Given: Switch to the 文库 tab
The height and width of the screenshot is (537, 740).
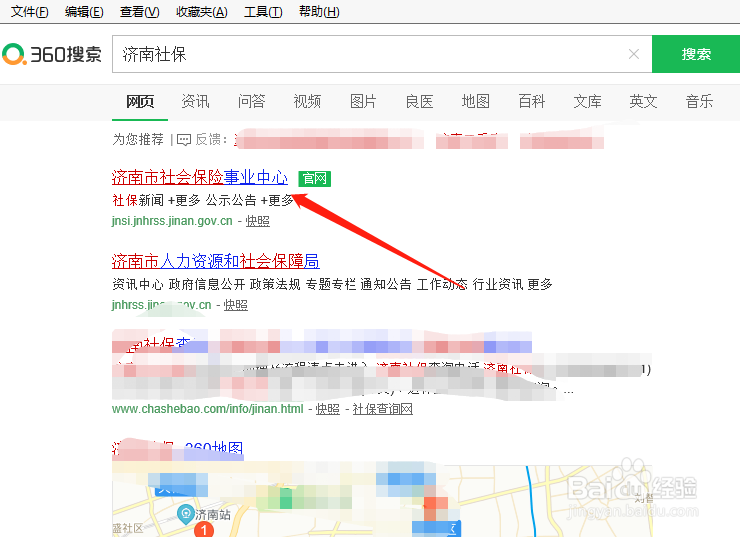Looking at the screenshot, I should [x=588, y=101].
